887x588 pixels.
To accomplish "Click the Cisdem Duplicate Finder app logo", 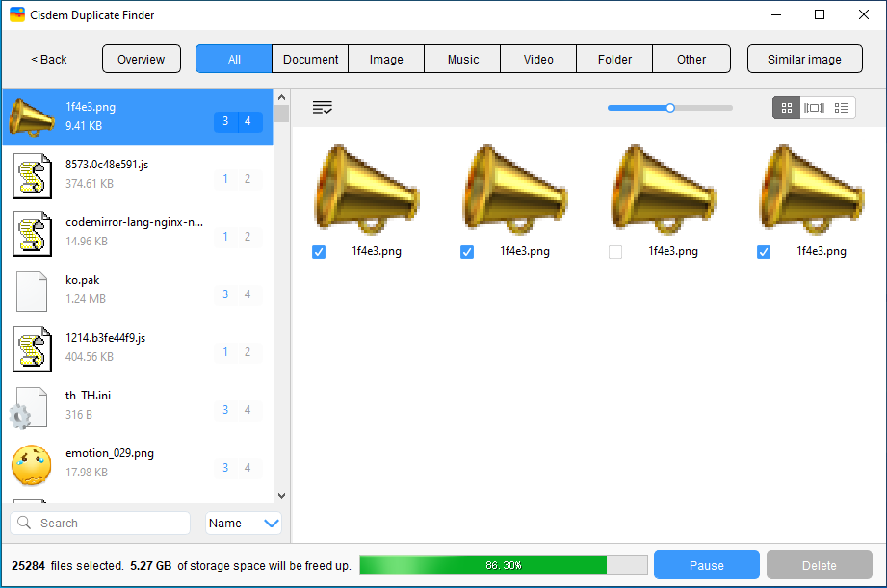I will tap(17, 14).
